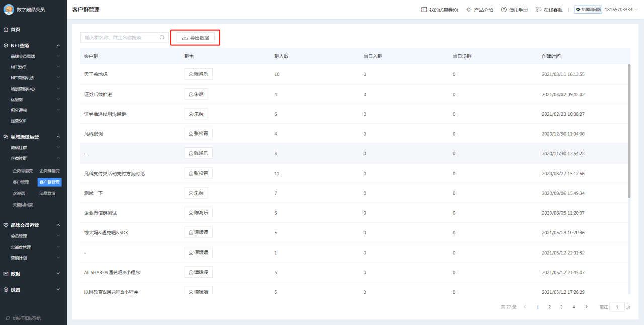Click the table vertical scrollbar
Viewport: 644px width, 325px height.
click(x=628, y=131)
